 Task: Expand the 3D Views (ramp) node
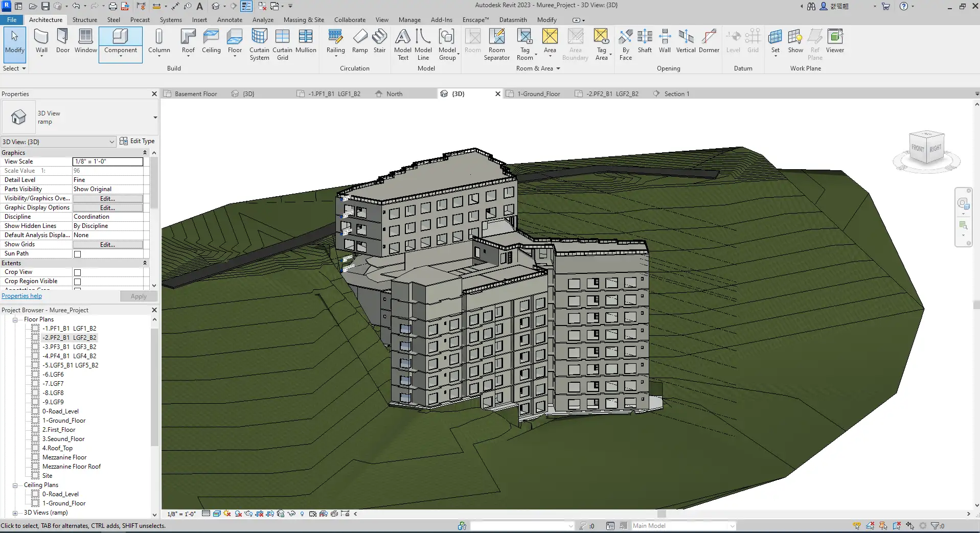[x=15, y=513]
